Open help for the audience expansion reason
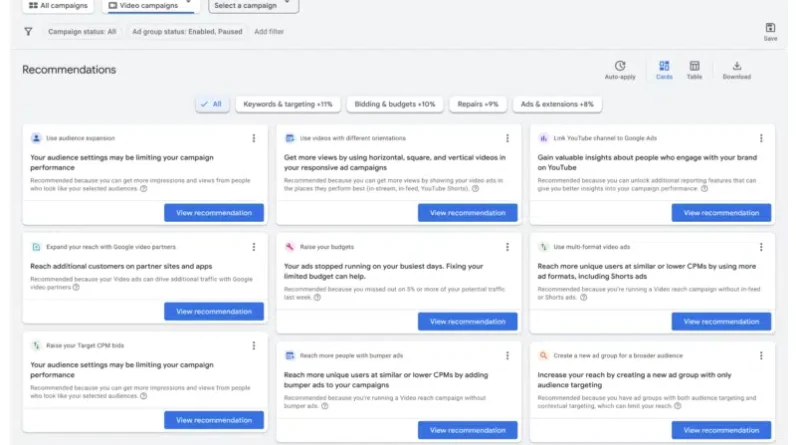The height and width of the screenshot is (445, 796). [144, 189]
